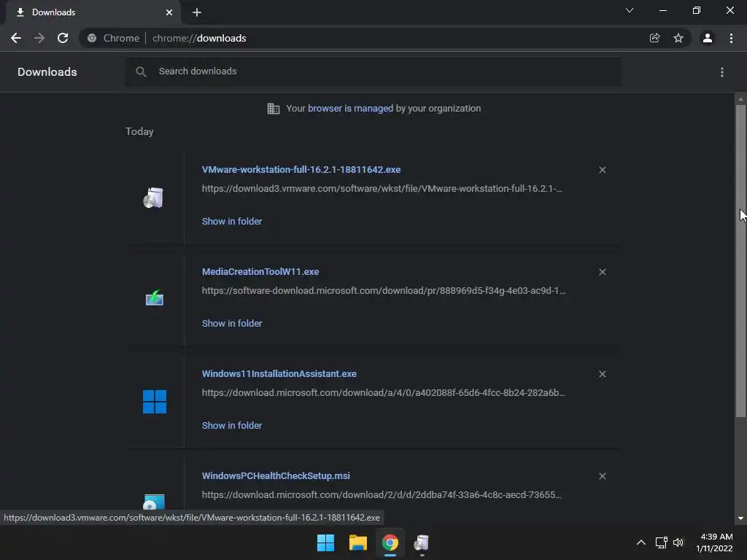The height and width of the screenshot is (560, 747).
Task: Show MediaCreationToolW11.exe in folder
Action: pos(232,323)
